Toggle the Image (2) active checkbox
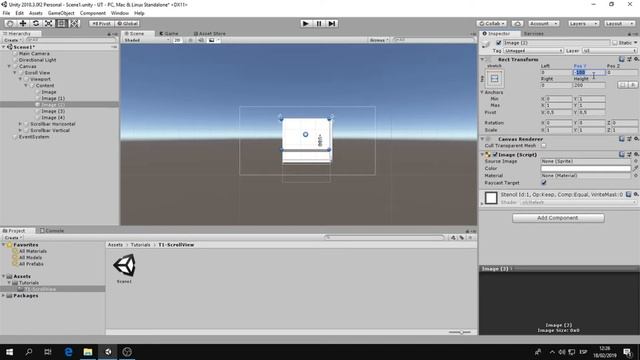Image resolution: width=640 pixels, height=360 pixels. (498, 42)
